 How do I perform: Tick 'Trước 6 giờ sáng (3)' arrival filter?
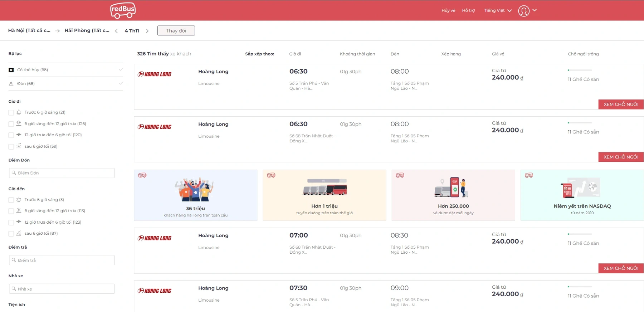11,200
